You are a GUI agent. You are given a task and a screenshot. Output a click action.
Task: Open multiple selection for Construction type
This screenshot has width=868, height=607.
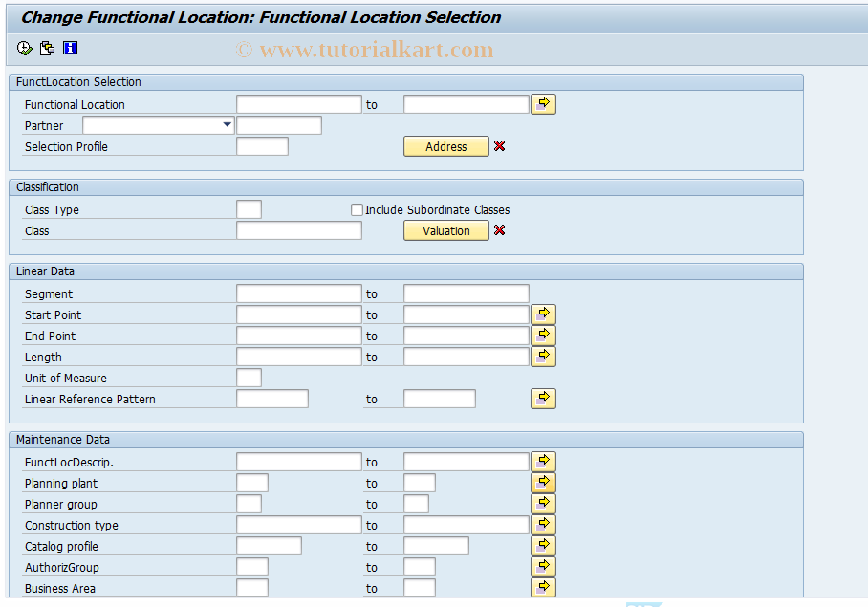pos(542,524)
